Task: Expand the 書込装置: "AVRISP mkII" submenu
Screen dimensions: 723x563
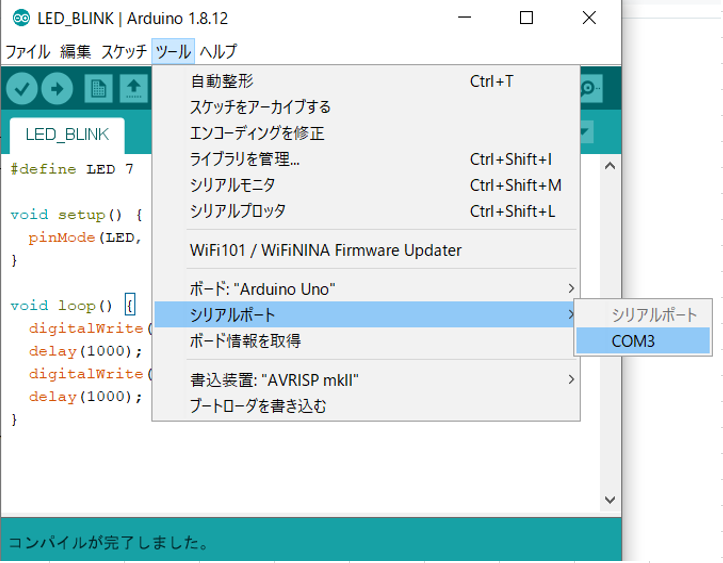Action: [367, 380]
